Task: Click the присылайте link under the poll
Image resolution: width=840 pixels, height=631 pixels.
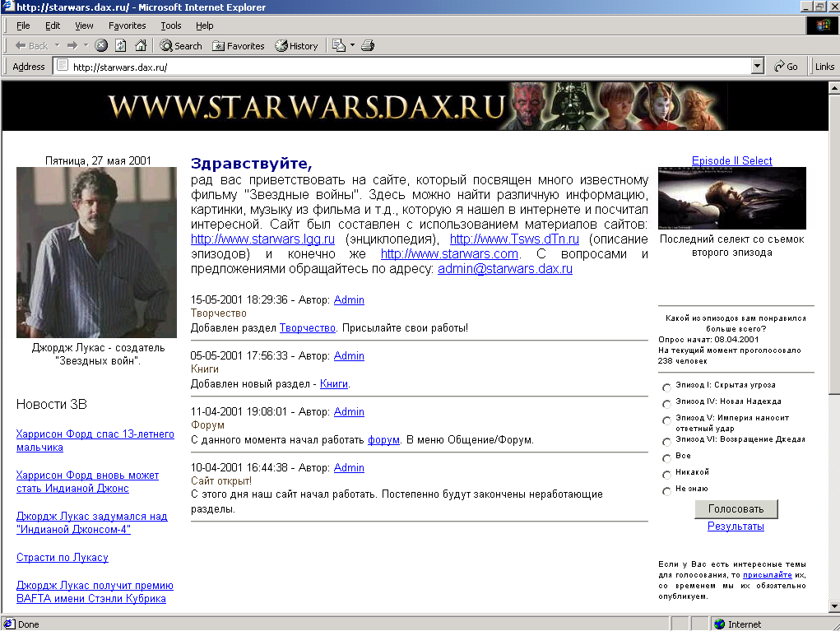Action: point(767,575)
